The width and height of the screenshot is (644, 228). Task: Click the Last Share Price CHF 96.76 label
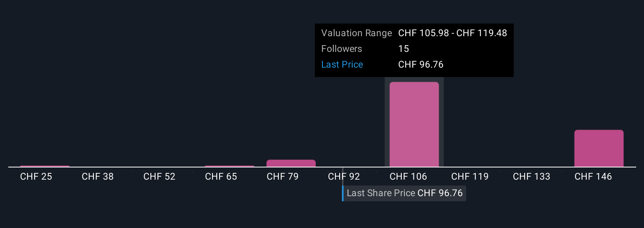click(404, 193)
